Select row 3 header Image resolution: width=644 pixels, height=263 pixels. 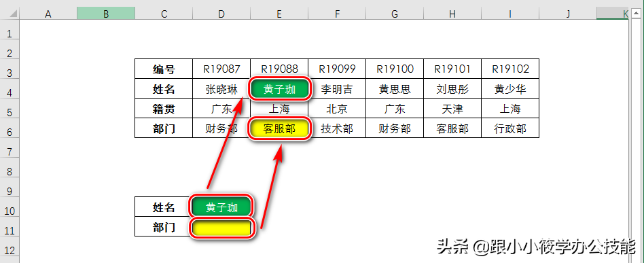coord(10,69)
